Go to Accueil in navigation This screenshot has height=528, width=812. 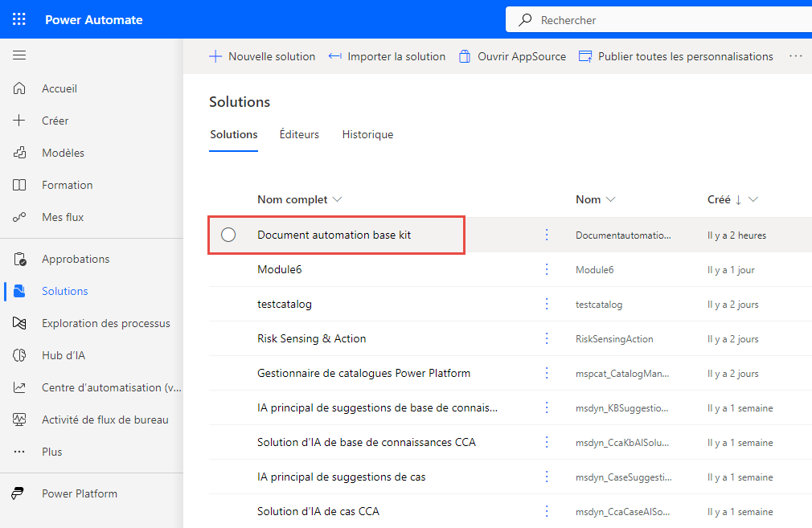59,88
